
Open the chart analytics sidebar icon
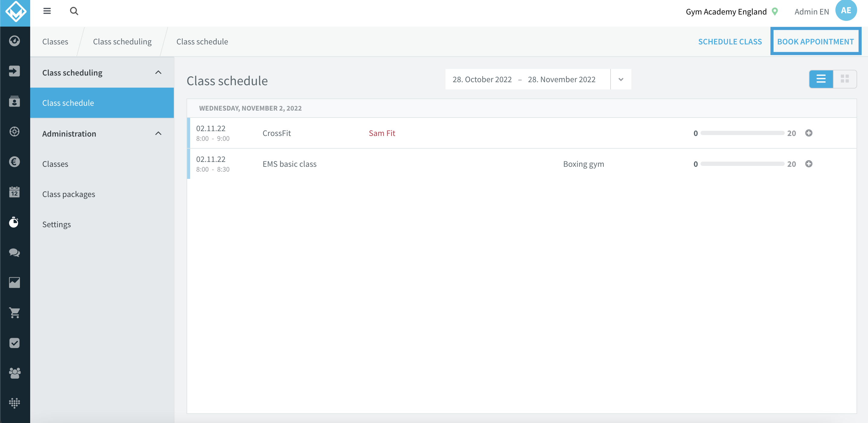click(14, 283)
